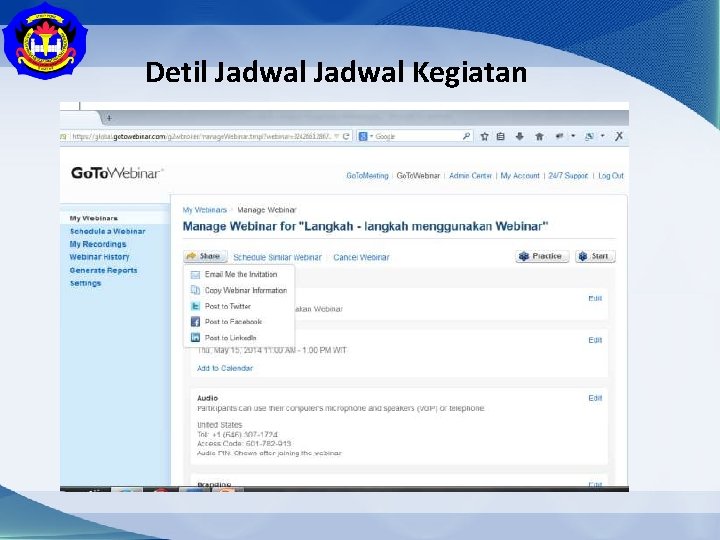Click the downloads arrow icon

click(x=519, y=136)
